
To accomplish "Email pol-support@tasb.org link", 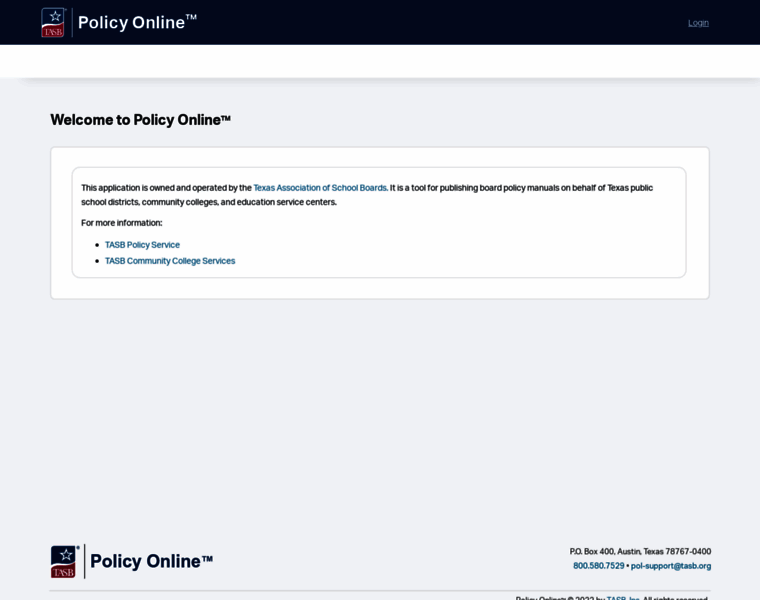I will (671, 566).
